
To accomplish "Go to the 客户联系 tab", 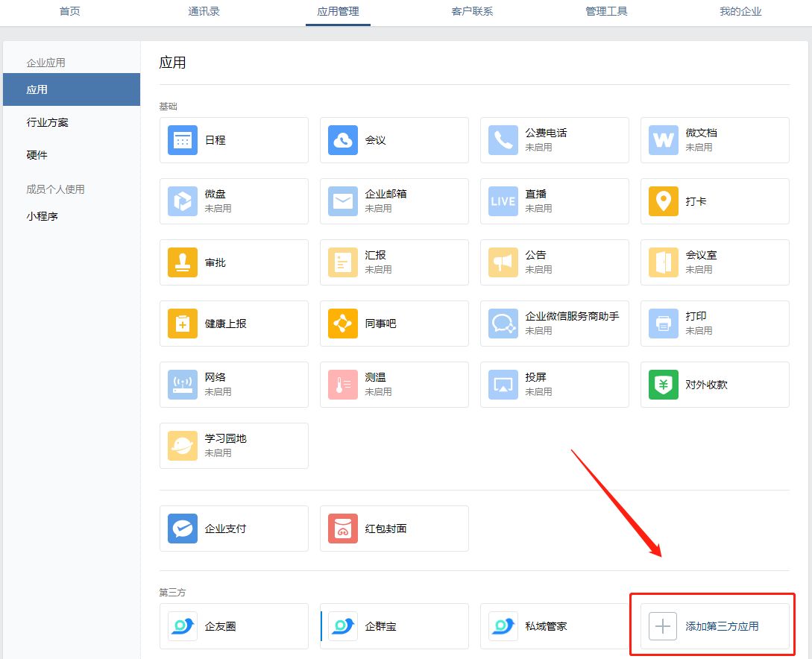I will [x=472, y=12].
